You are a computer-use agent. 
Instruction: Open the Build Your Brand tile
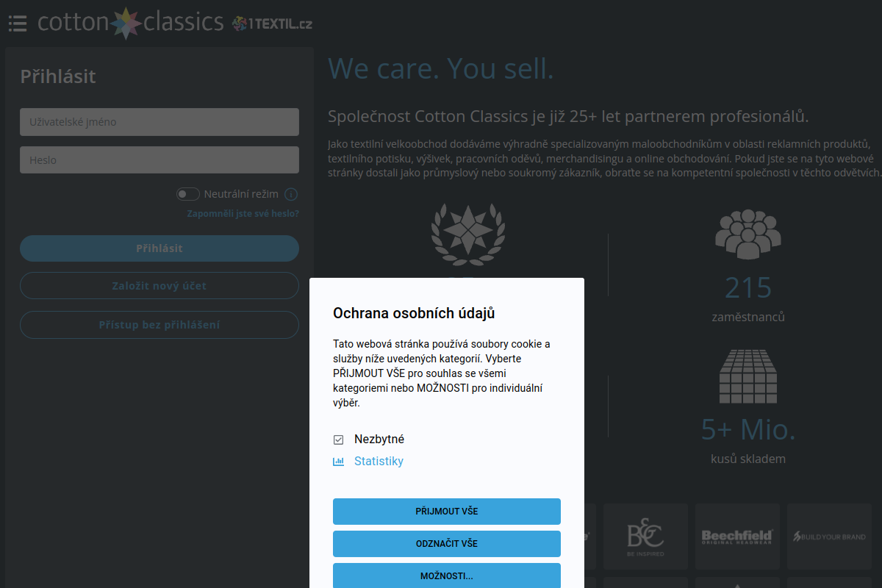coord(829,537)
